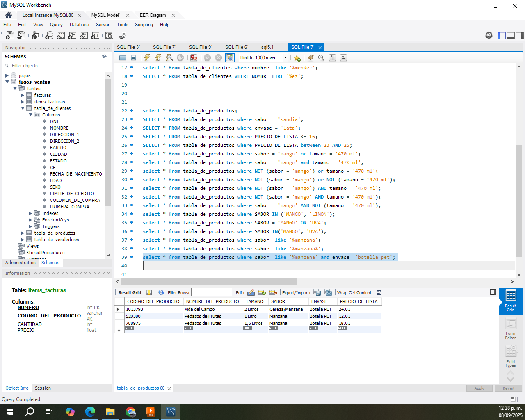
Task: Toggle Wrap Cell Content in results
Action: pos(379,292)
